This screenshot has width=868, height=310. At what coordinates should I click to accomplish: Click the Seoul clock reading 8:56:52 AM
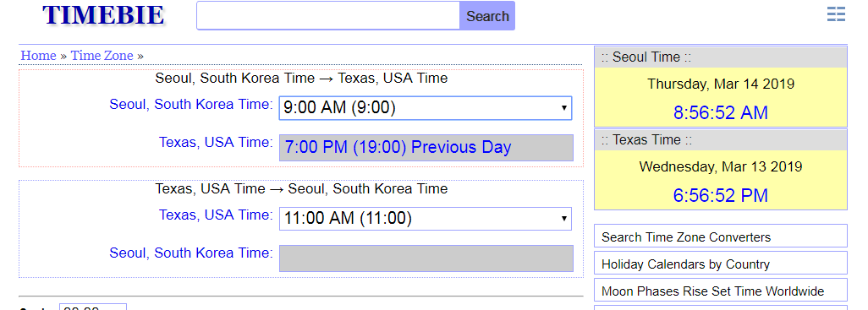pos(720,112)
